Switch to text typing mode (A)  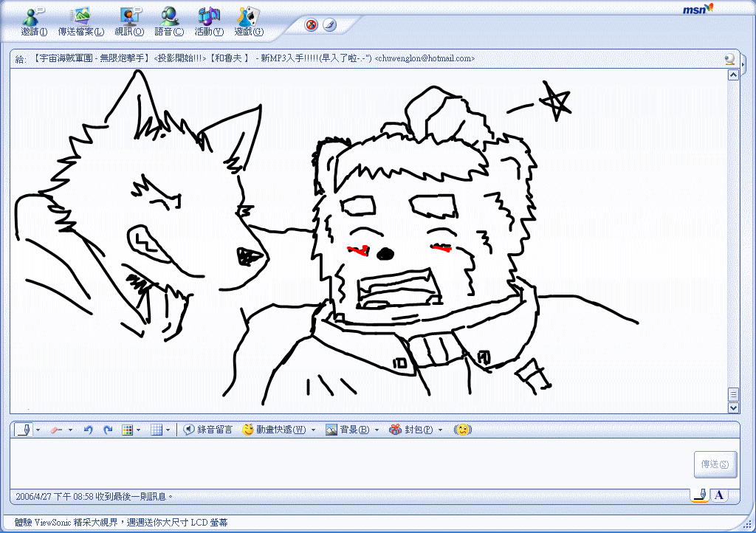(x=719, y=495)
